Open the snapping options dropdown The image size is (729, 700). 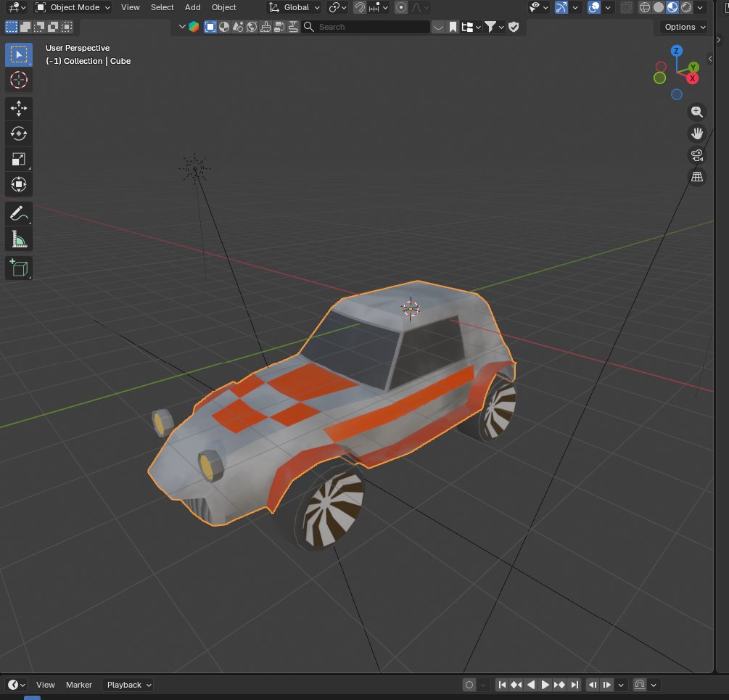[378, 7]
